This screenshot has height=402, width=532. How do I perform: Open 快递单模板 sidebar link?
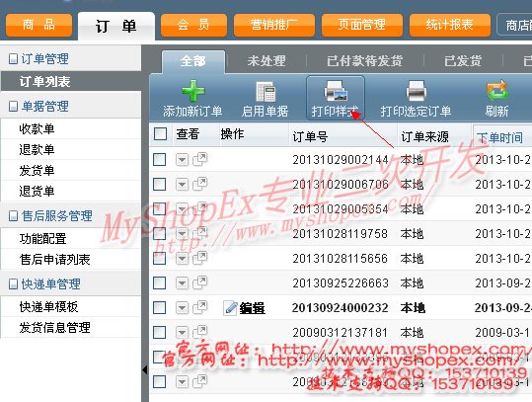coord(49,307)
